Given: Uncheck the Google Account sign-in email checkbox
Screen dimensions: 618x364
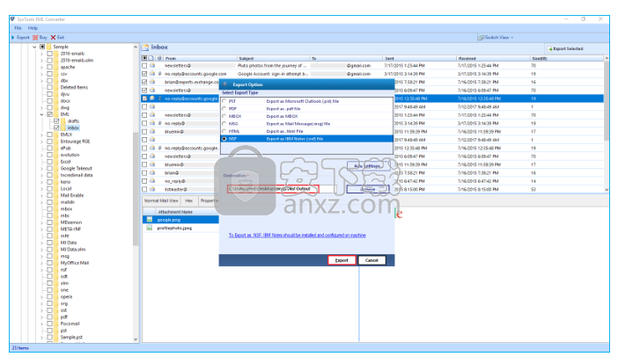Looking at the screenshot, I should [x=144, y=74].
